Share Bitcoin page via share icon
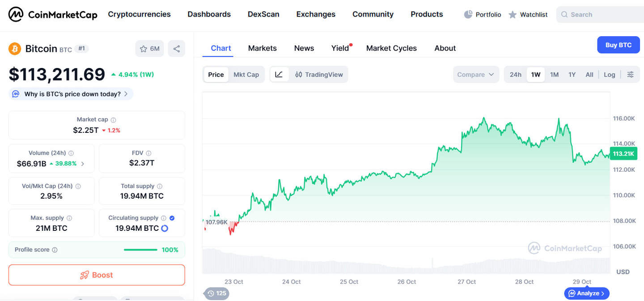 (x=177, y=49)
